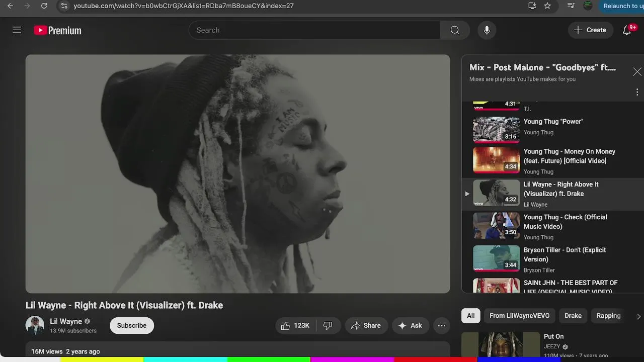Open Young Thug - Check (Official Music Video) title
The width and height of the screenshot is (644, 362).
point(566,222)
